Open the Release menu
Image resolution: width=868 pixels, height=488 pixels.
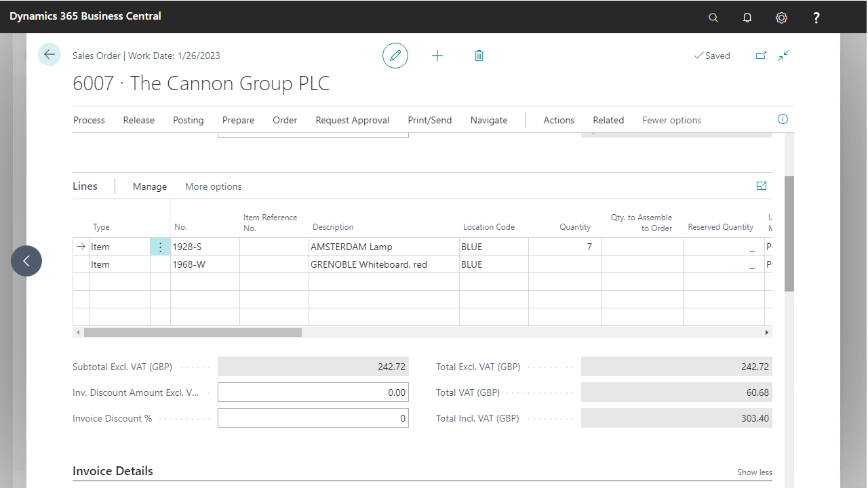tap(139, 120)
